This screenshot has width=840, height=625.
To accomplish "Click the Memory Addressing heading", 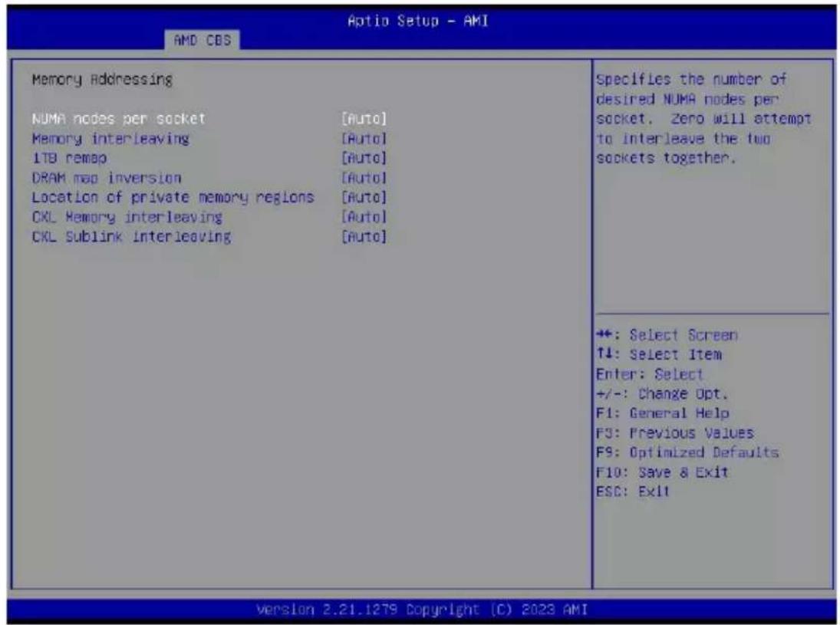I will [x=102, y=80].
